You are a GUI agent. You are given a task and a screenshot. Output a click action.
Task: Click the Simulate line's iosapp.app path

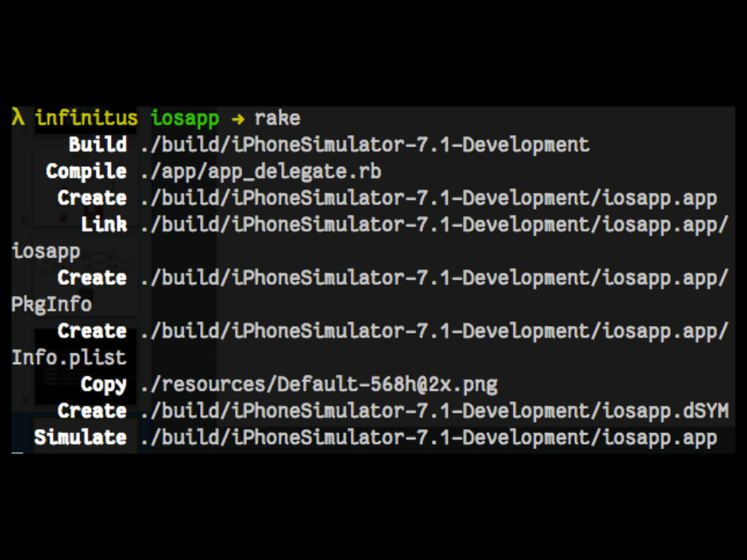point(429,438)
